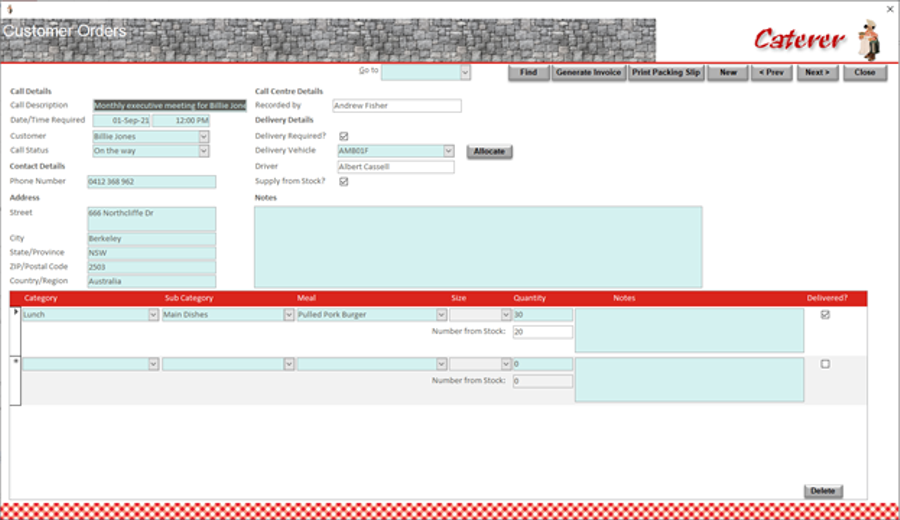Viewport: 900px width, 520px height.
Task: Click Number from Stock in blank row
Action: coord(542,381)
